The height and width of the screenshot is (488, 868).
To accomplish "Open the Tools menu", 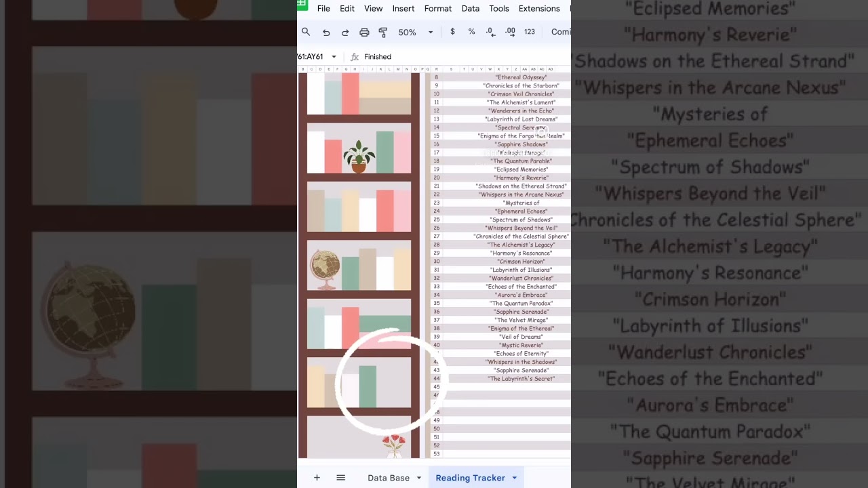I will 499,9.
